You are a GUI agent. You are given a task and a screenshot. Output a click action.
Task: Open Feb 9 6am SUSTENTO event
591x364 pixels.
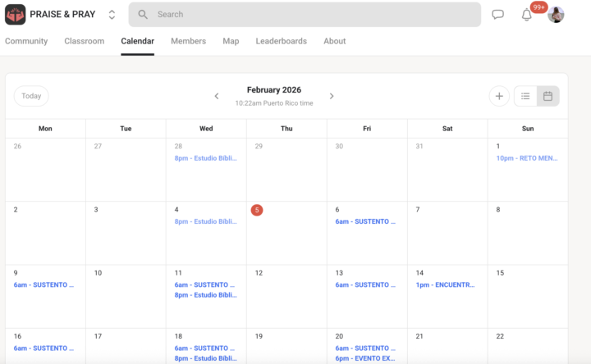click(x=44, y=284)
